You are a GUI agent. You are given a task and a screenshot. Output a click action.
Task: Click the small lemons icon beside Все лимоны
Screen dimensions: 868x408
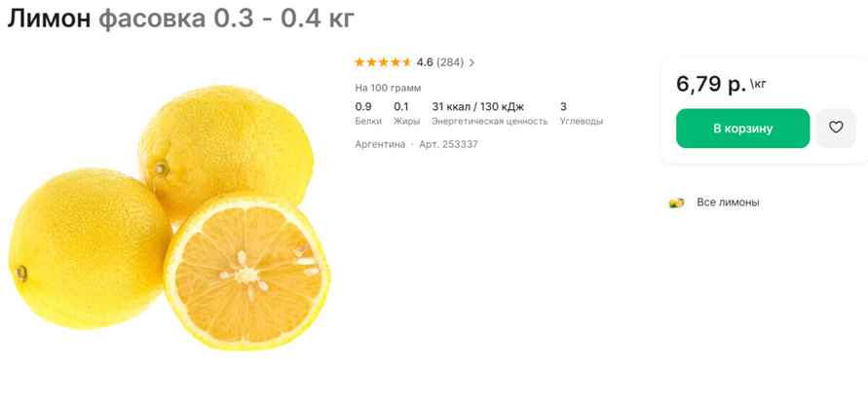click(x=676, y=203)
